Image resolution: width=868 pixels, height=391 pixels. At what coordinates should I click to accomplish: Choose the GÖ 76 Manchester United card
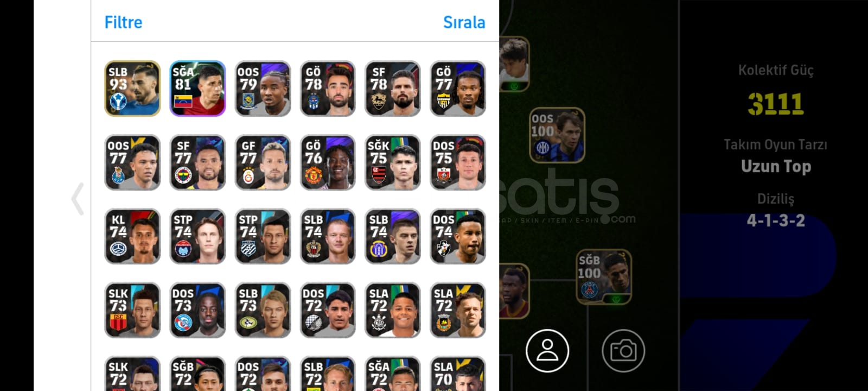[328, 162]
